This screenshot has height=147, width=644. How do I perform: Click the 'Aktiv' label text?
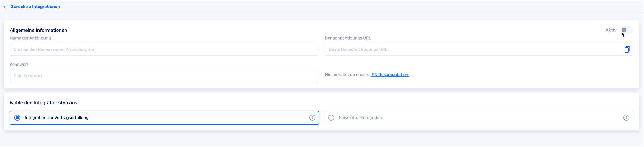(611, 30)
